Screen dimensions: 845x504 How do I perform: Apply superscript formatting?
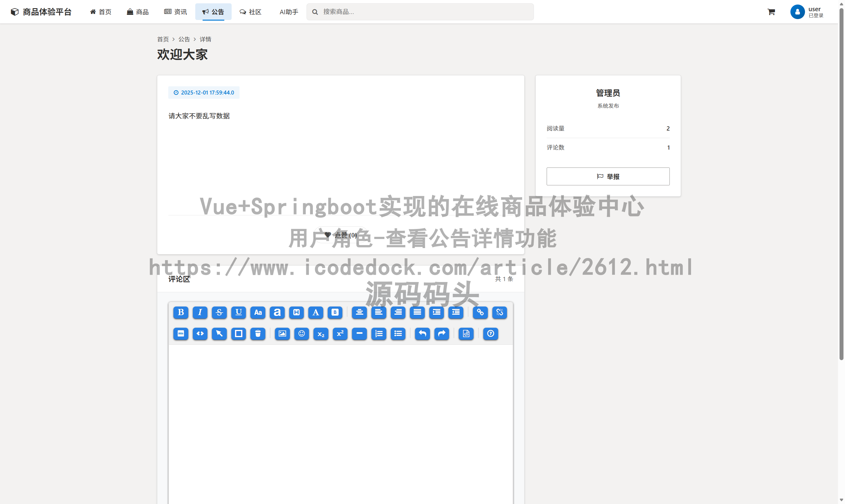click(x=340, y=334)
